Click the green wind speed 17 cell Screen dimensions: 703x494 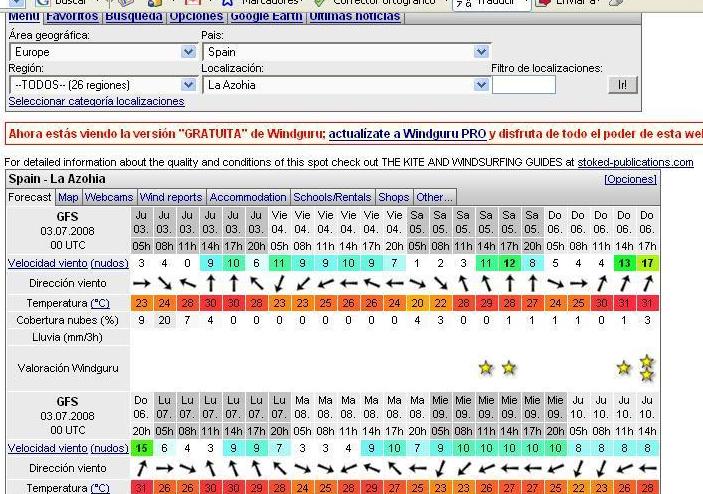coord(647,263)
